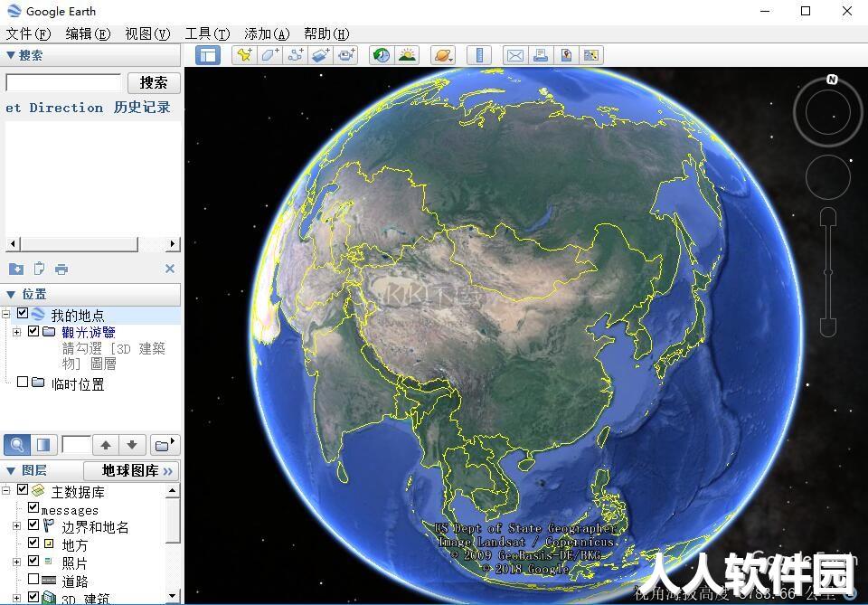Record a tour with the camera icon
The width and height of the screenshot is (868, 605).
point(346,55)
